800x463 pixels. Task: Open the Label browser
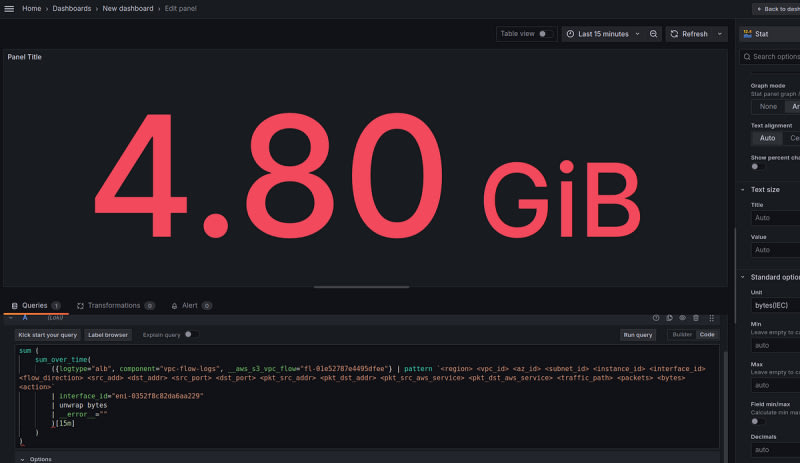tap(107, 335)
